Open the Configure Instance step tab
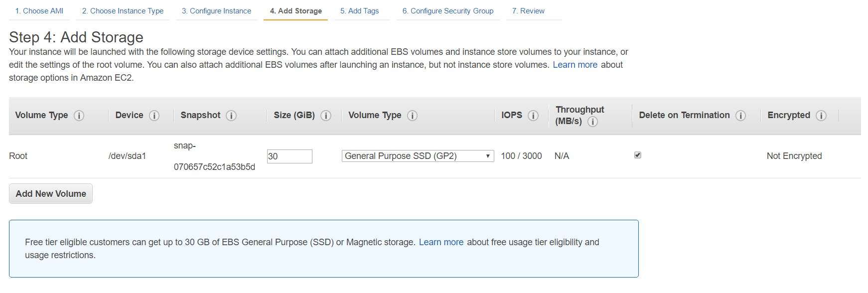The width and height of the screenshot is (868, 293). (x=216, y=11)
